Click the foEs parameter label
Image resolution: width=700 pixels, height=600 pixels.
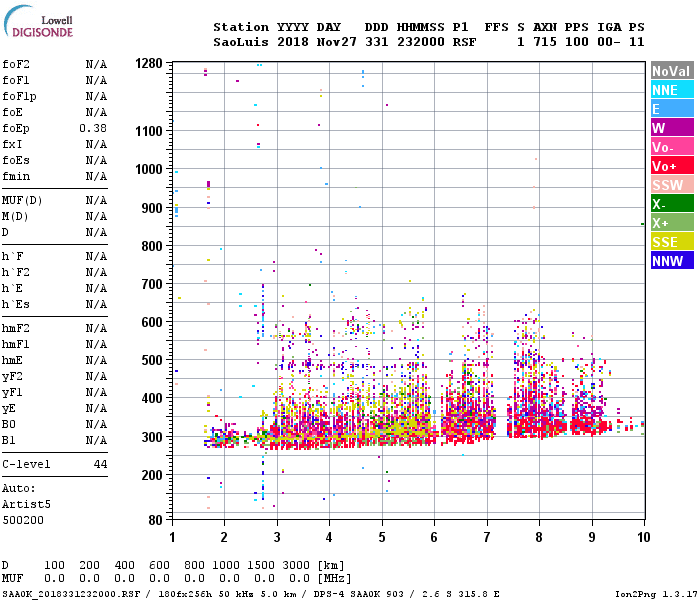(x=16, y=160)
